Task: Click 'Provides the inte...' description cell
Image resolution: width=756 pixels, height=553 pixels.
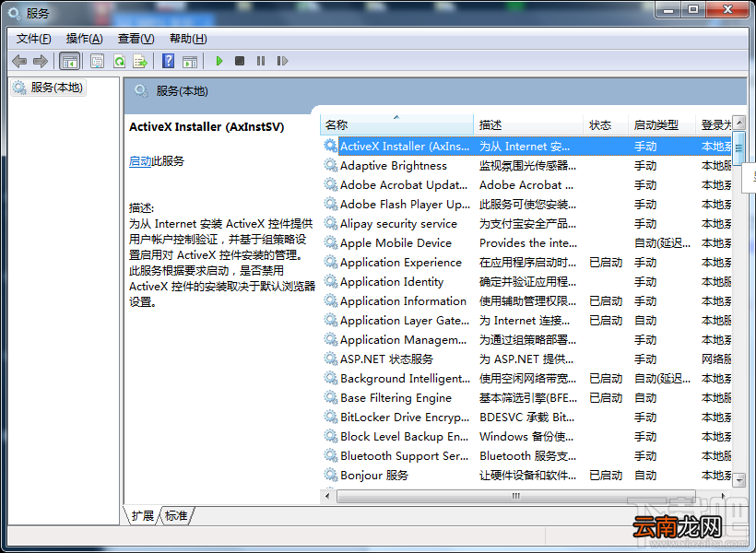Action: click(x=528, y=242)
